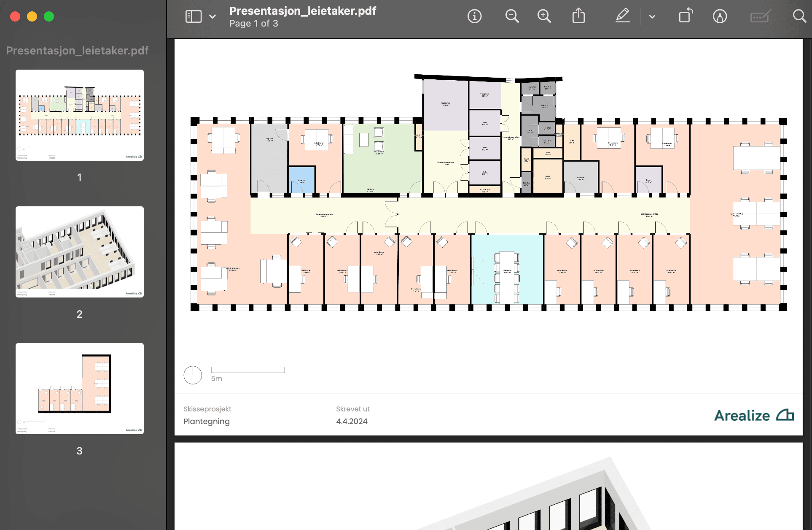Expand sidebar view options chevron
Viewport: 812px width, 530px height.
click(212, 16)
